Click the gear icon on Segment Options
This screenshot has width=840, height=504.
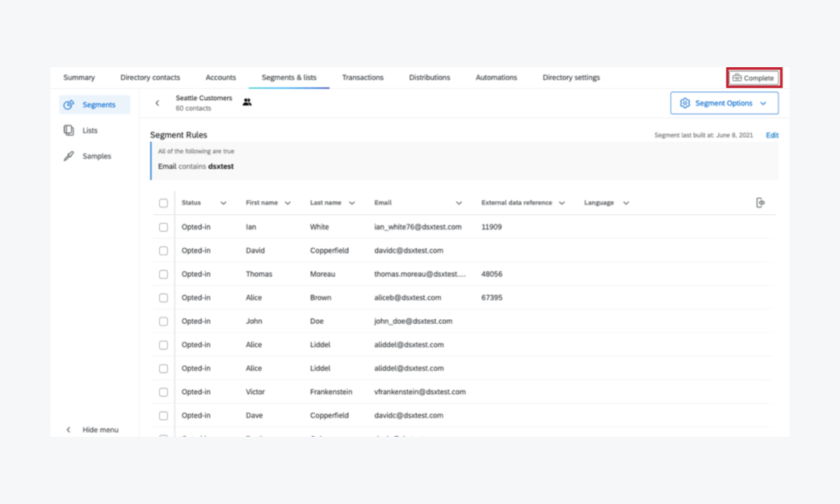685,102
